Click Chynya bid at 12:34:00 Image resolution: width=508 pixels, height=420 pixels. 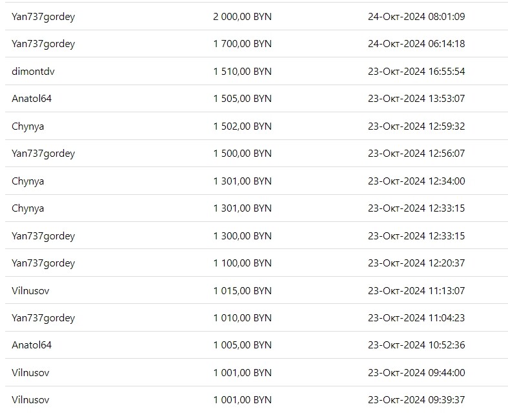click(x=28, y=181)
